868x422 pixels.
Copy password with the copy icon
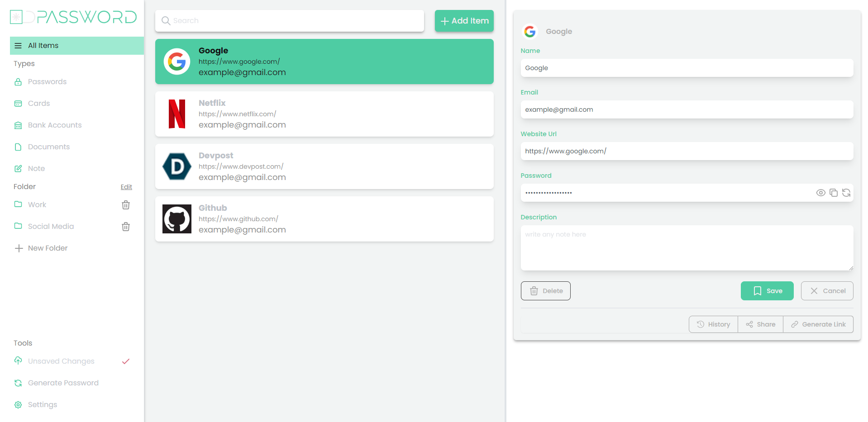pos(834,193)
